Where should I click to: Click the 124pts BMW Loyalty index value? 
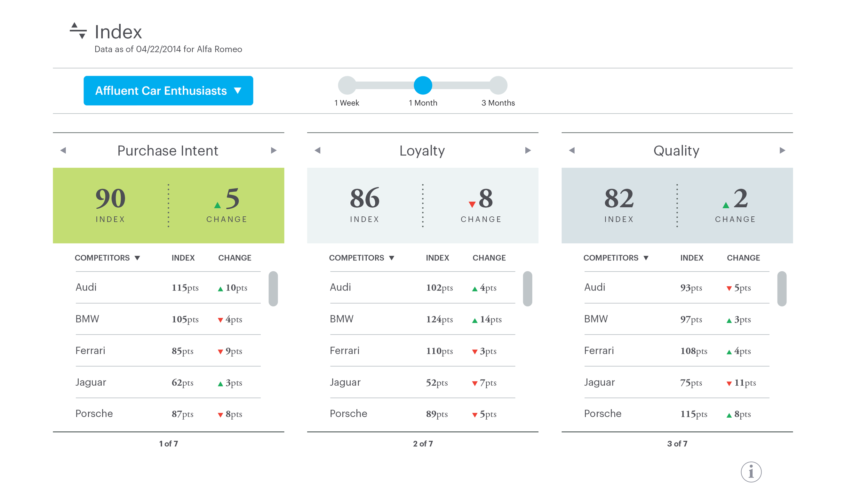click(x=439, y=319)
